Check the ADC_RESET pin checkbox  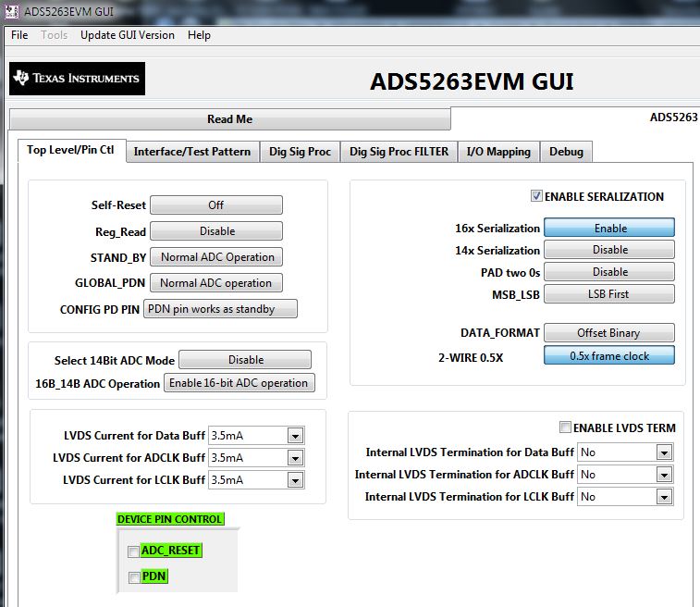tap(133, 551)
